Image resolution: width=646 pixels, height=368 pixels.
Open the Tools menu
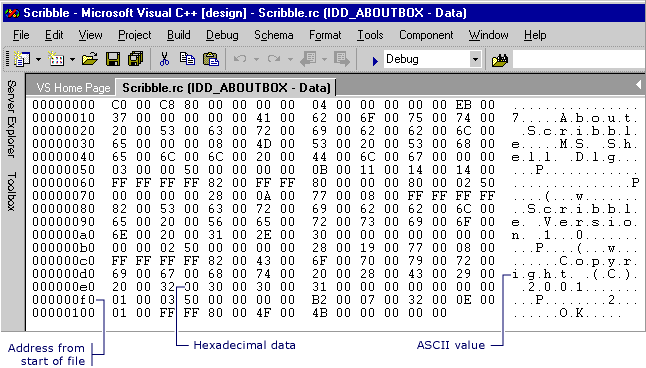tap(370, 35)
